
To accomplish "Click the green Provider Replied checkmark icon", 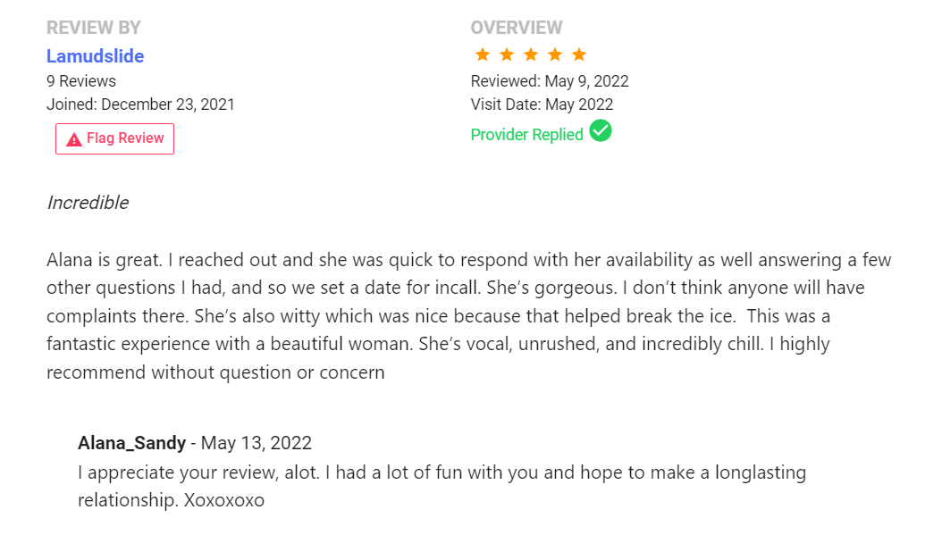I will click(x=601, y=130).
